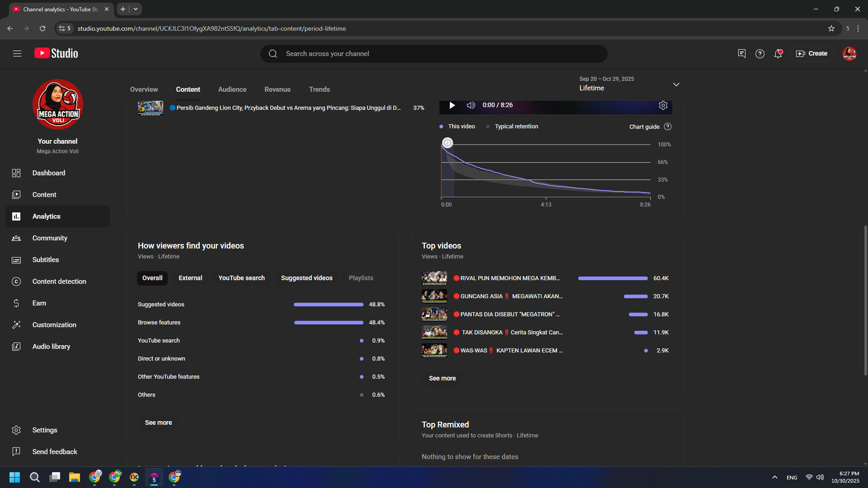Open the hamburger navigation menu
The width and height of the screenshot is (868, 488).
pos(17,54)
